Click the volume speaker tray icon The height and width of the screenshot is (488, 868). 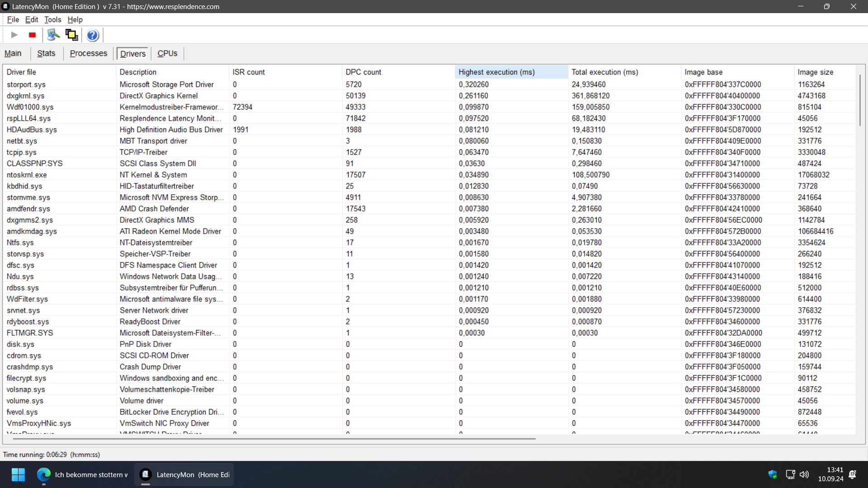804,474
